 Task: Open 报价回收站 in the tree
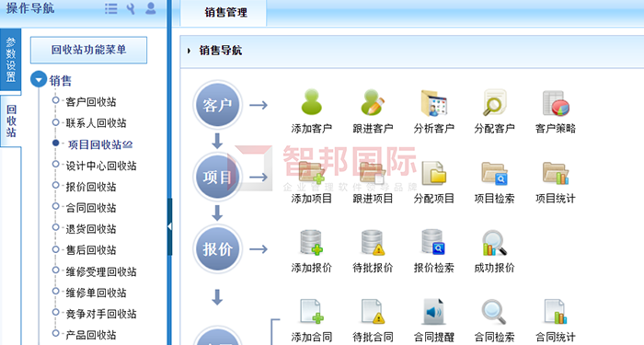(x=91, y=187)
